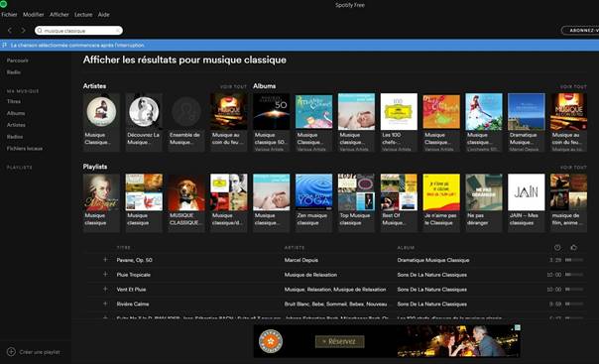Sort by the TITRE column header
The image size is (599, 364).
tap(123, 248)
